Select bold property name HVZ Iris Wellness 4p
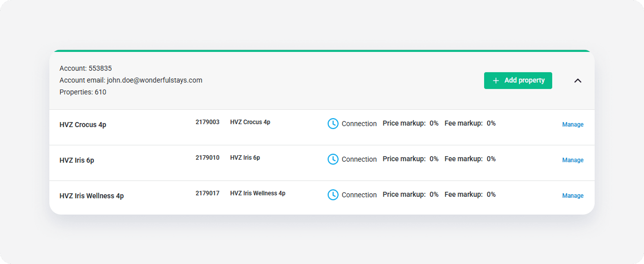The image size is (644, 264). [92, 196]
